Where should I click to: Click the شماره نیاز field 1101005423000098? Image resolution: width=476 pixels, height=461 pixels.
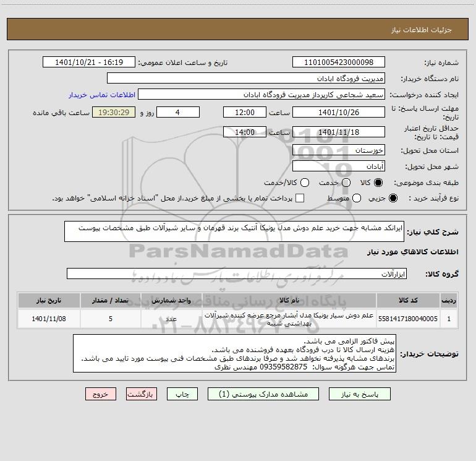pyautogui.click(x=339, y=62)
